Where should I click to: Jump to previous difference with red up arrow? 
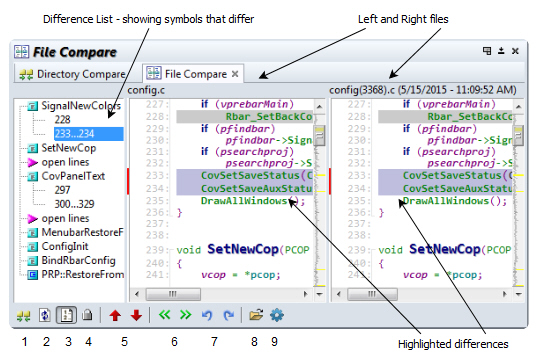115,315
